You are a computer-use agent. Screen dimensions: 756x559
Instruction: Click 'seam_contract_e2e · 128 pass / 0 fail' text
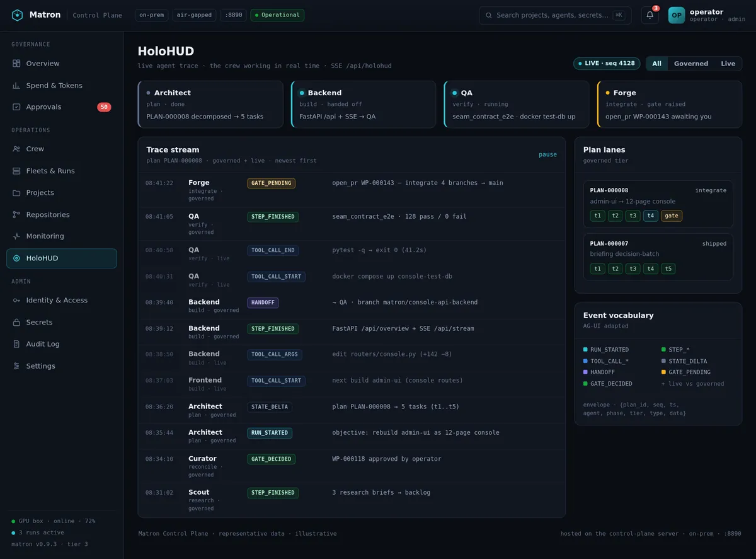(399, 217)
